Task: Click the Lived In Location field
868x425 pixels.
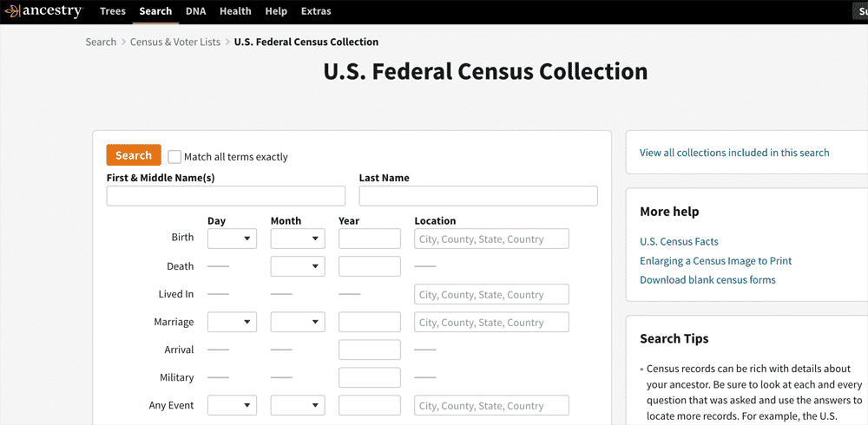Action: tap(491, 294)
